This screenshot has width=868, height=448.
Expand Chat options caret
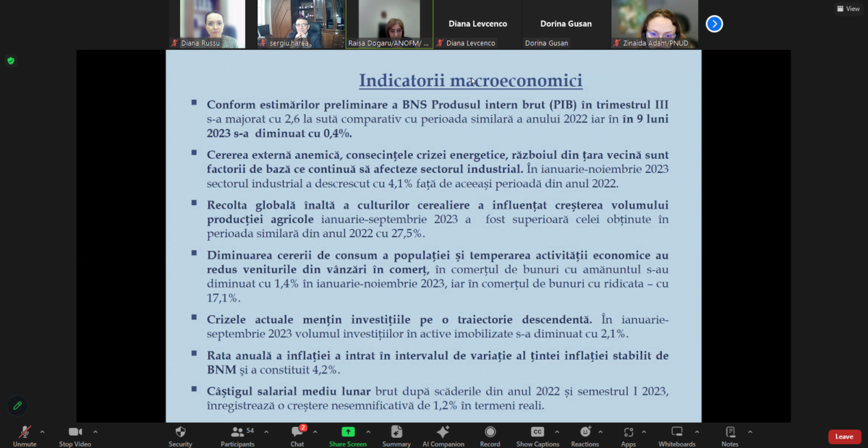[315, 432]
